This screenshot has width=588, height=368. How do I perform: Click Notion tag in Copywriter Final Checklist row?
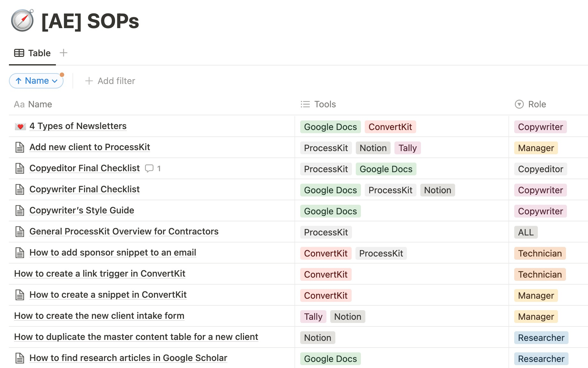[438, 190]
